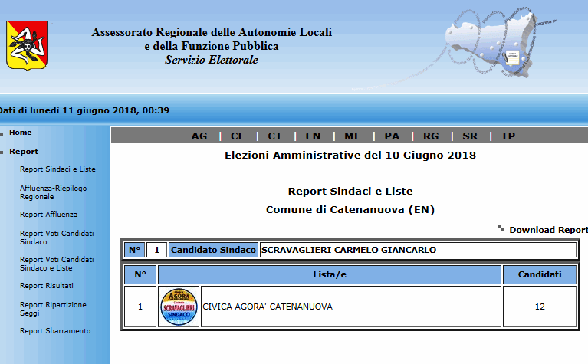Open the Report Affluenza link
The image size is (588, 364).
click(x=48, y=215)
